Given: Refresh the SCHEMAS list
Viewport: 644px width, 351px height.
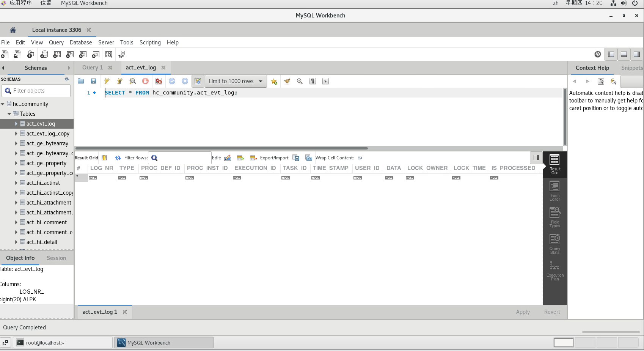Looking at the screenshot, I should click(67, 79).
